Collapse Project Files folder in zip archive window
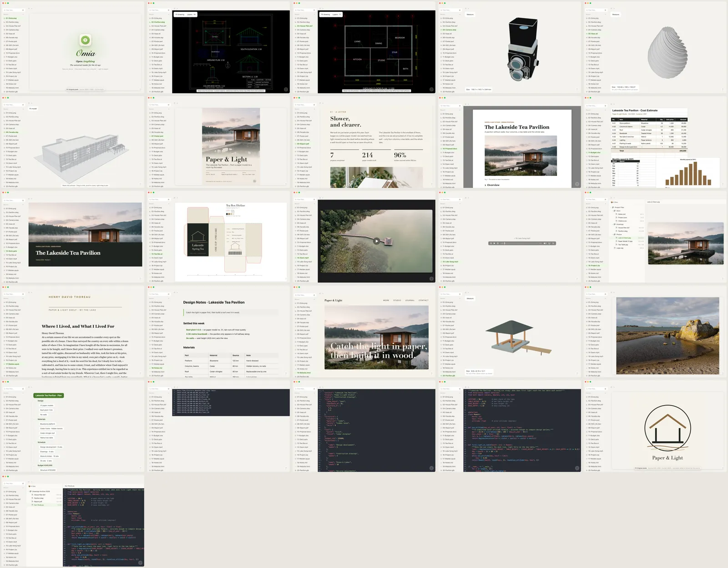The width and height of the screenshot is (728, 568). point(611,207)
